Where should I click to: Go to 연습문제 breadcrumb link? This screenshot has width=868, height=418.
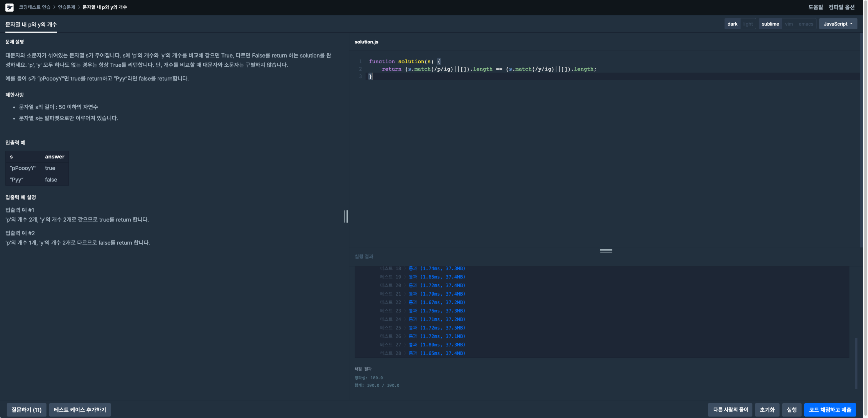66,7
